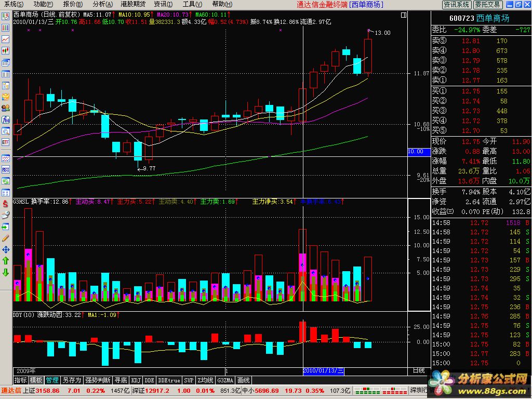Click the red dollar sign icon
The height and width of the screenshot is (399, 532).
click(5, 204)
